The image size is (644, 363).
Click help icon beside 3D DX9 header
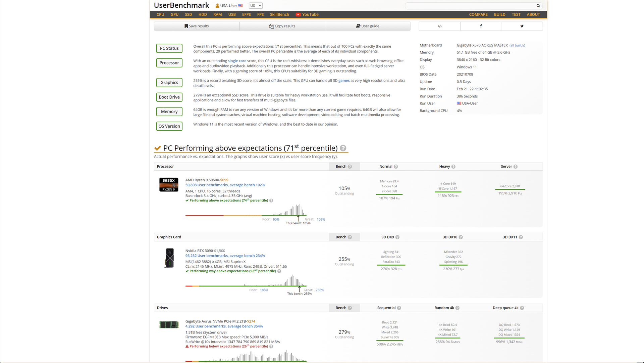[397, 237]
